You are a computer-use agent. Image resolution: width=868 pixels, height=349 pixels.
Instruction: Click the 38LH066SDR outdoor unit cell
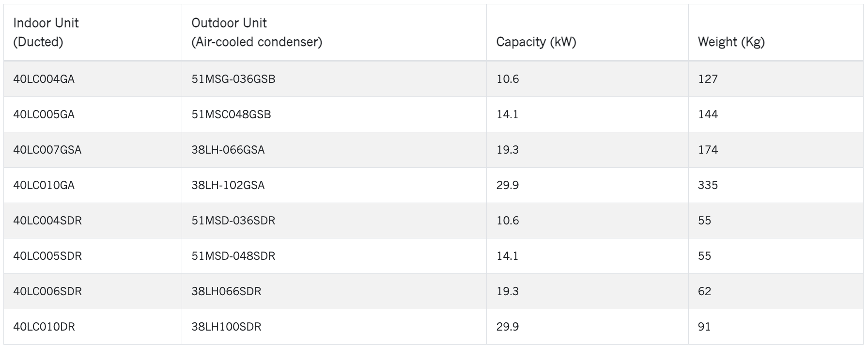pyautogui.click(x=334, y=291)
